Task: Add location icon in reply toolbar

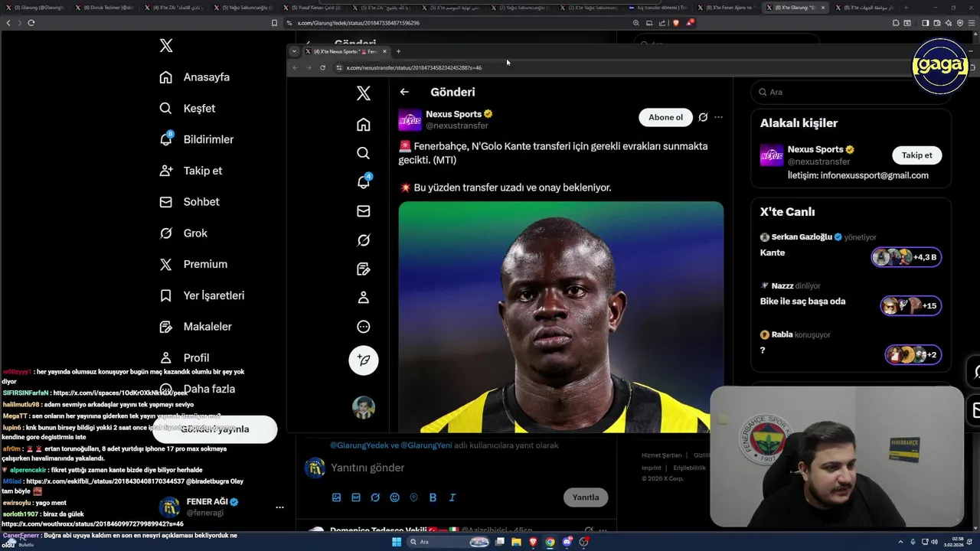Action: [413, 497]
